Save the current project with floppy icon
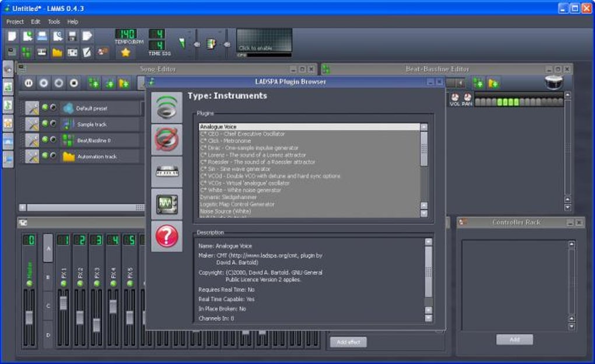Viewport: 595px width, 364px height. coord(72,36)
